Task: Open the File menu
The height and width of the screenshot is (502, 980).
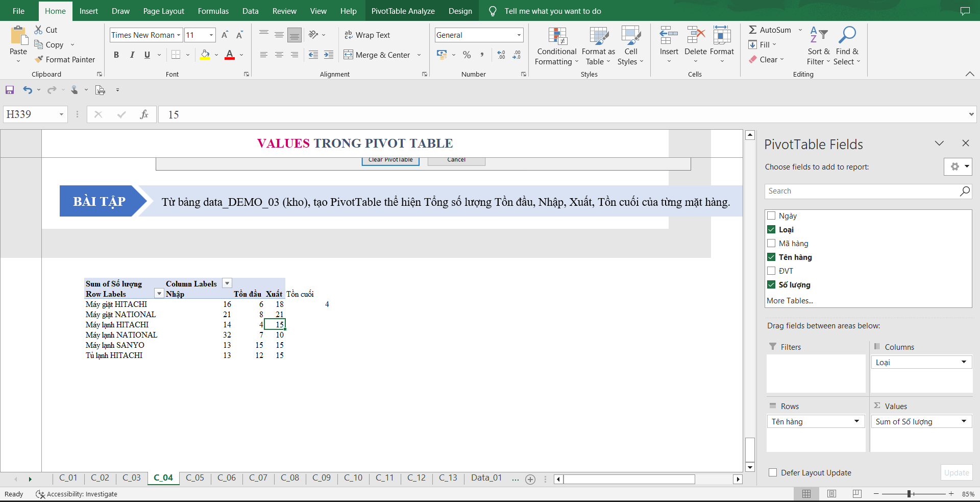Action: [18, 11]
